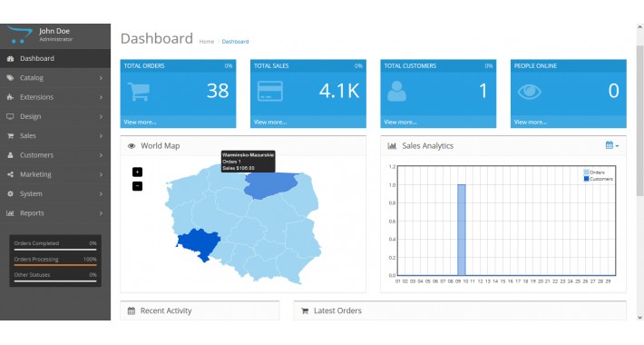Image resolution: width=644 pixels, height=345 pixels.
Task: Expand the Marketing menu chevron
Action: click(101, 174)
